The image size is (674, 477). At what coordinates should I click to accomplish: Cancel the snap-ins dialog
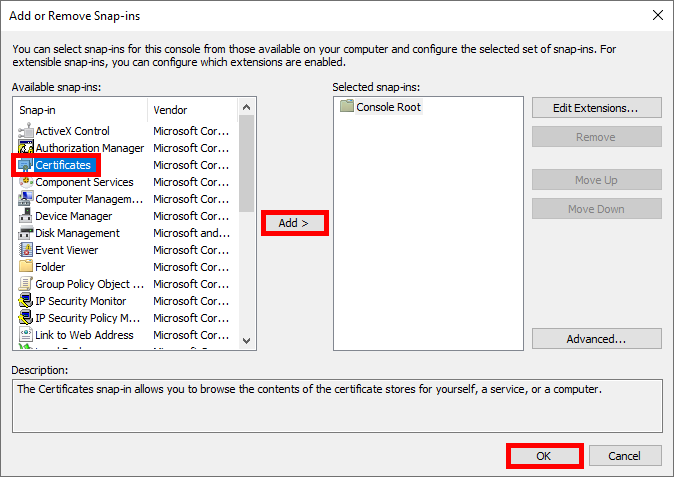coord(625,456)
